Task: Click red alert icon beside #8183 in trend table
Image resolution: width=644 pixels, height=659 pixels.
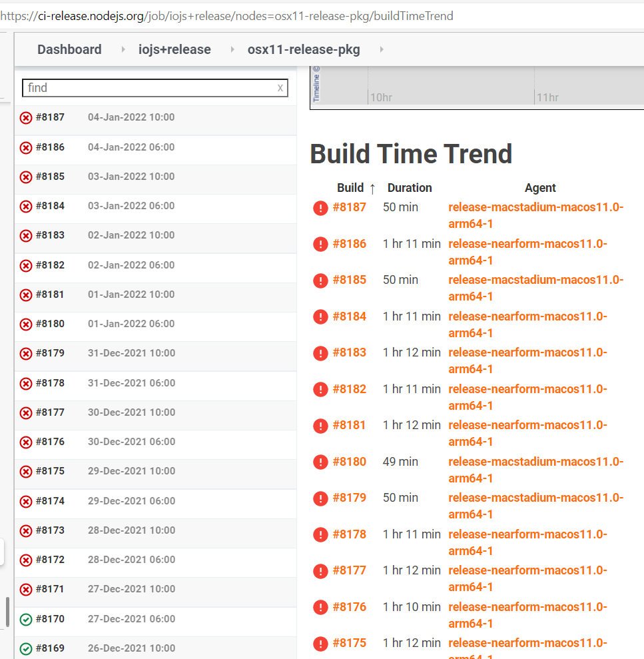Action: click(320, 353)
